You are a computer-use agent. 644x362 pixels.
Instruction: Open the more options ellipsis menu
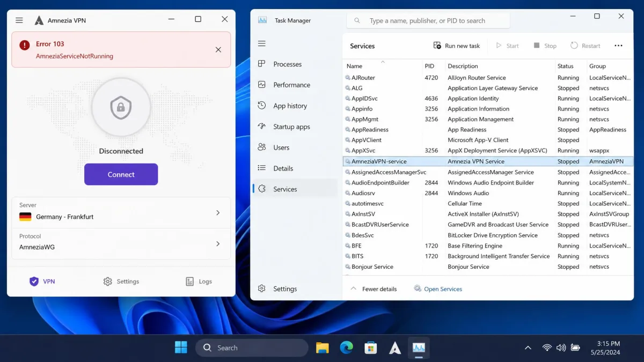click(x=618, y=46)
